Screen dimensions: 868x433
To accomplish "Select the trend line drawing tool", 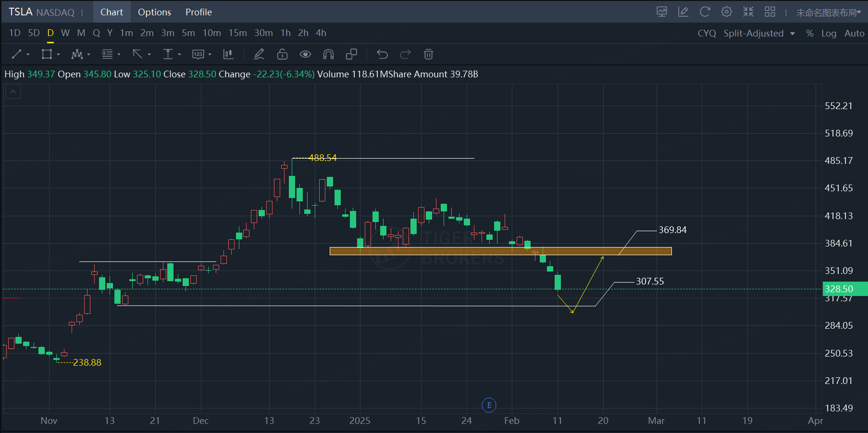I will click(x=17, y=54).
